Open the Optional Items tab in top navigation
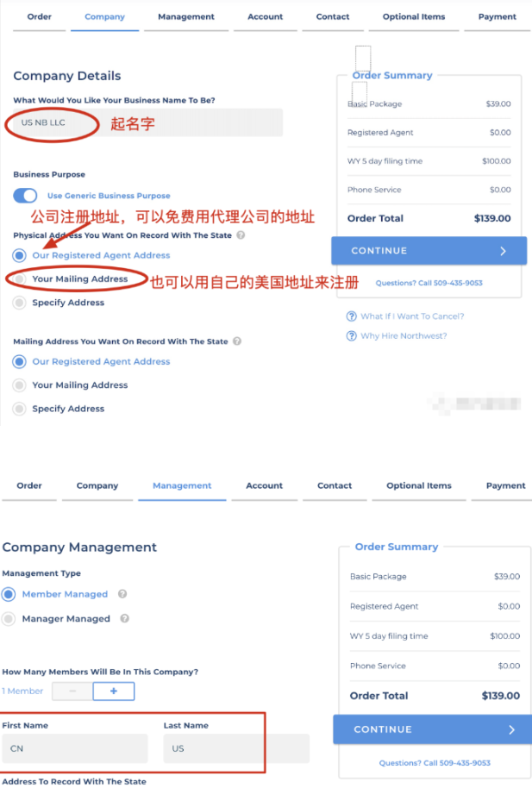The height and width of the screenshot is (788, 532). 414,16
